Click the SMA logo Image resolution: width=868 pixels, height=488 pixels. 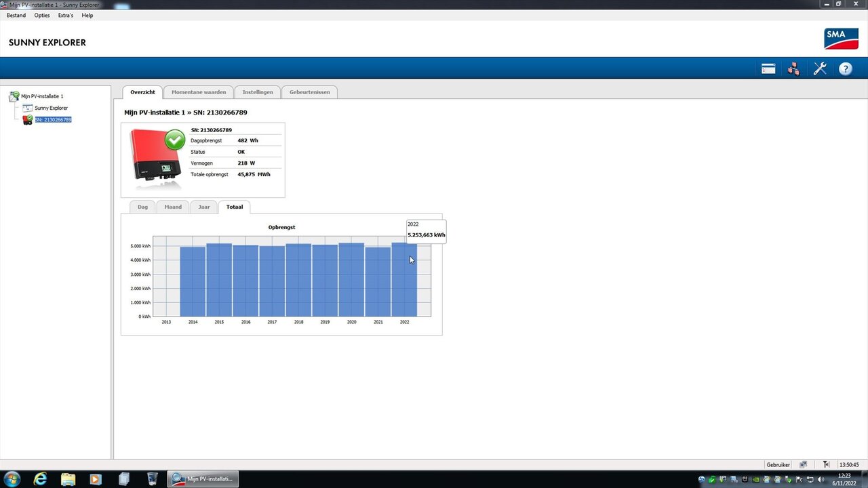841,39
